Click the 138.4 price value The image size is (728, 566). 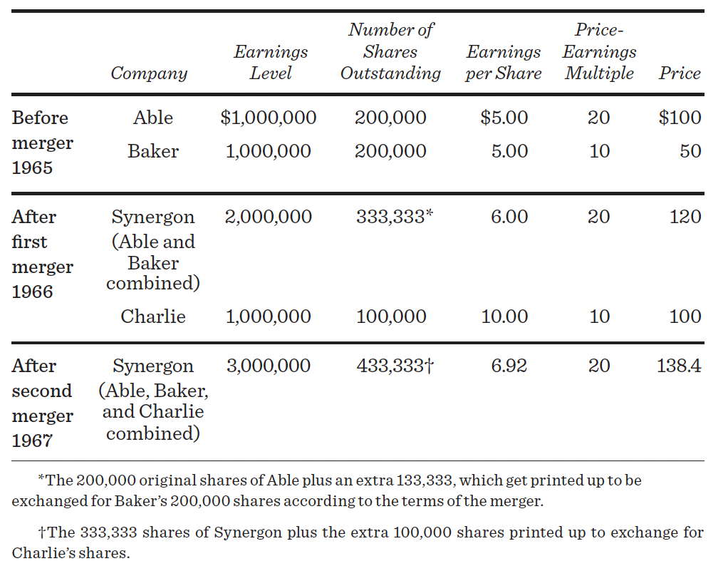click(679, 366)
